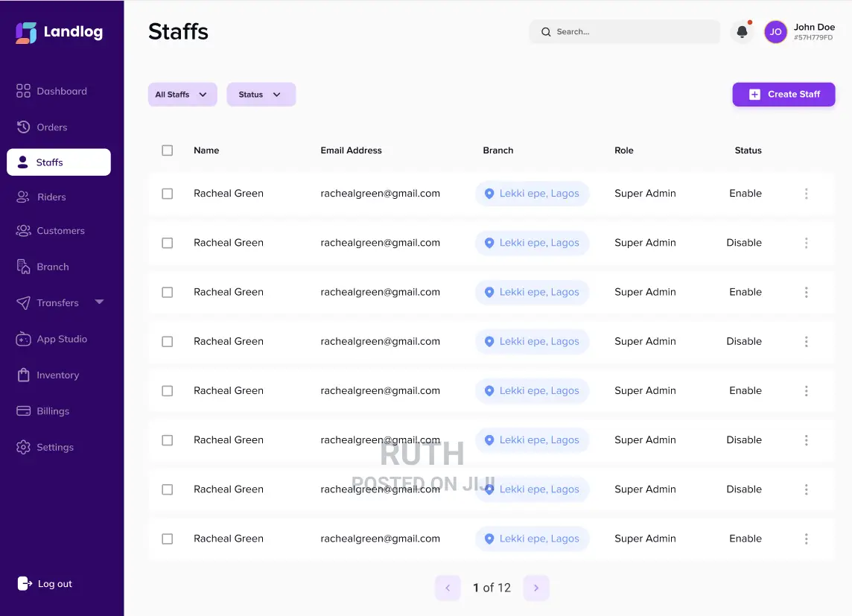This screenshot has height=616, width=852.
Task: Open notifications via the bell icon
Action: tap(743, 32)
